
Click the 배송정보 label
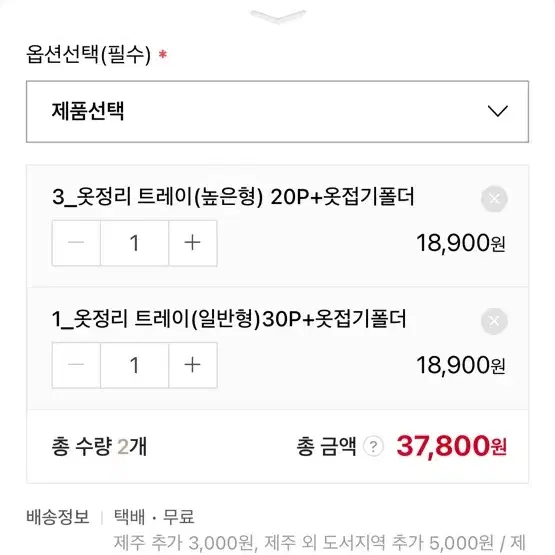click(x=57, y=517)
